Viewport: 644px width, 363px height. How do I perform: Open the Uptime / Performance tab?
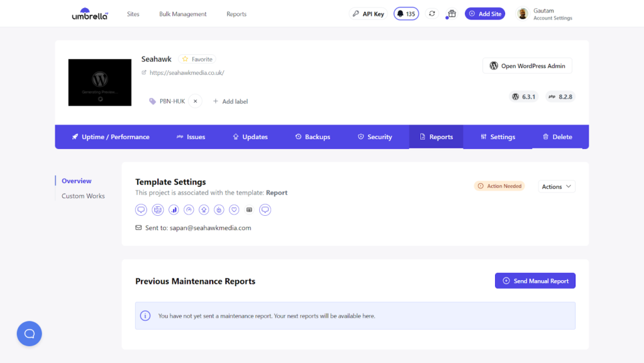click(110, 137)
